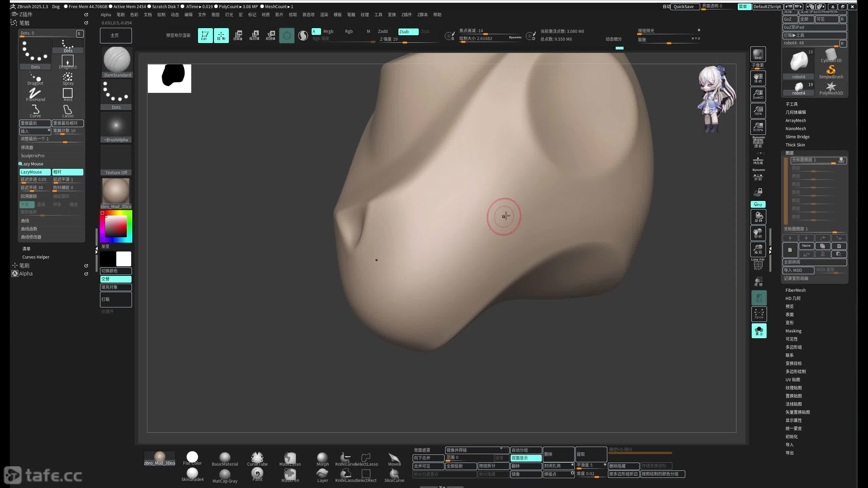
Task: Select the SelectLasso brush
Action: 366,459
